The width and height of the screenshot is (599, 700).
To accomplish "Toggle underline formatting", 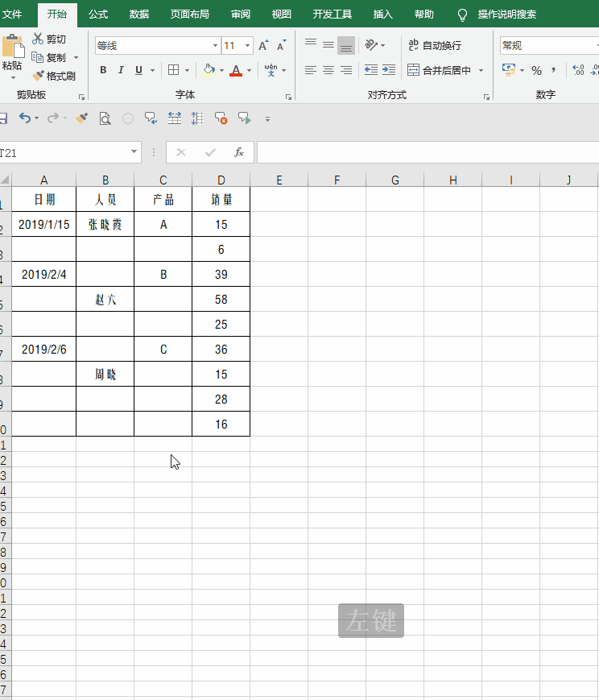I will [138, 70].
